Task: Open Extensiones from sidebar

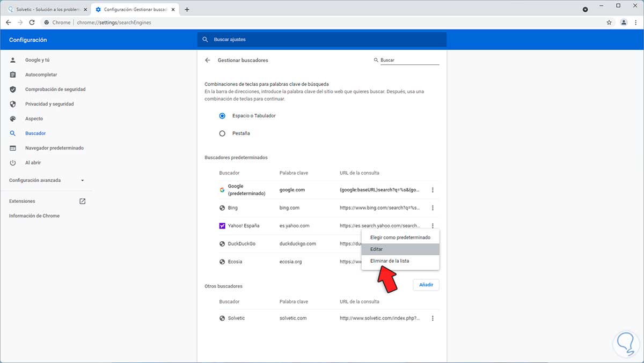Action: point(22,201)
